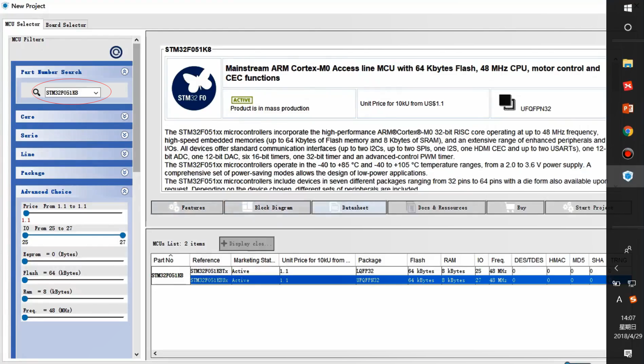Open the Windows Start menu
Image resolution: width=644 pixels, height=364 pixels.
(628, 8)
